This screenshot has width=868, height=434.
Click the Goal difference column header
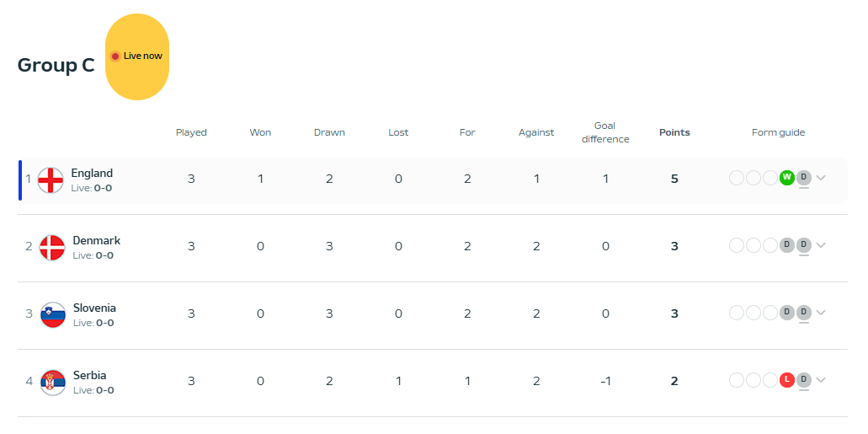pyautogui.click(x=605, y=132)
